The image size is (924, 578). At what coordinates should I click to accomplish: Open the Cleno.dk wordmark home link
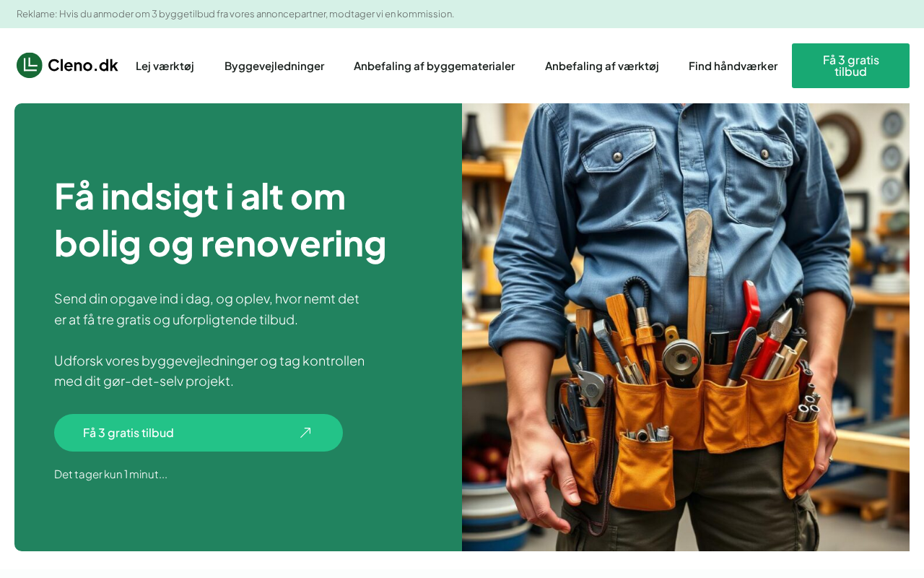coord(83,65)
